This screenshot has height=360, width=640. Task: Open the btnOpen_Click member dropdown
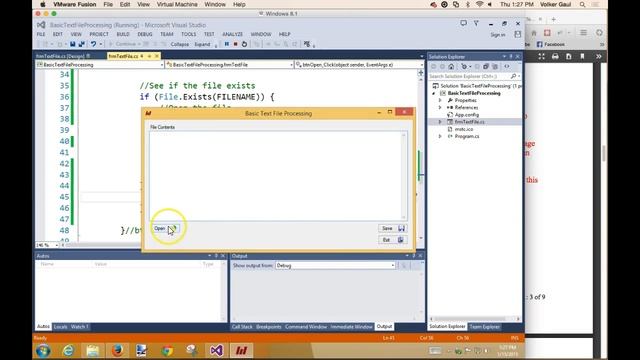click(x=359, y=65)
